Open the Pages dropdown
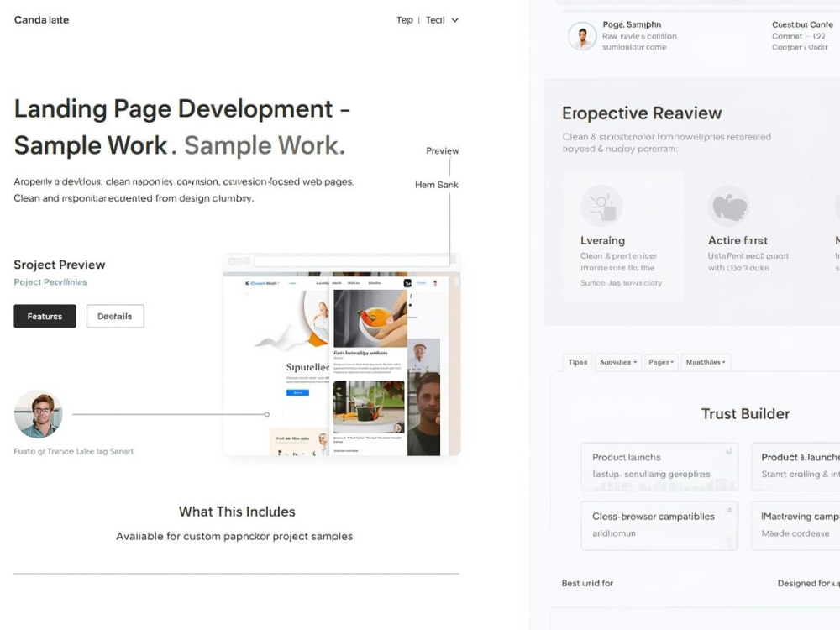 [x=662, y=362]
